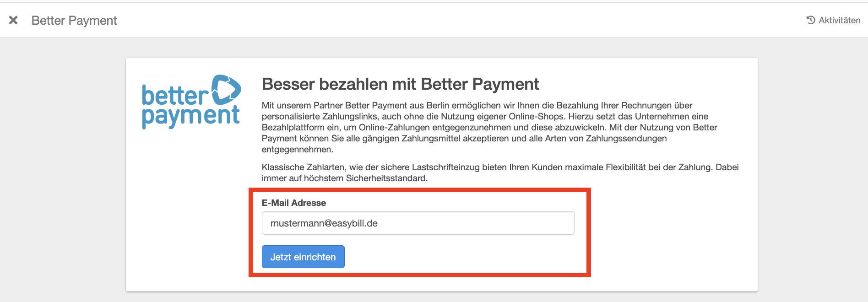The height and width of the screenshot is (302, 868).
Task: Click the Jetzt einrichten button
Action: [303, 257]
